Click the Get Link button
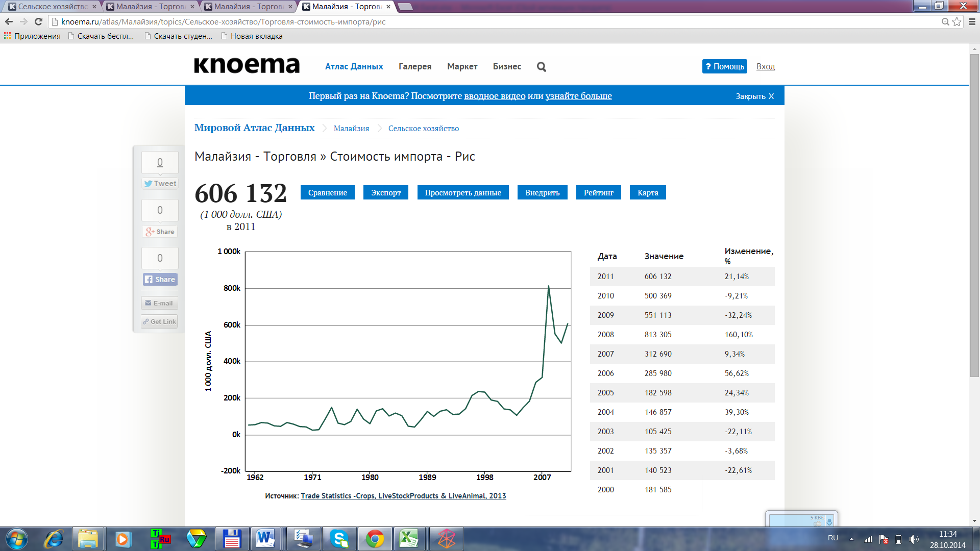The width and height of the screenshot is (980, 551). [x=159, y=321]
